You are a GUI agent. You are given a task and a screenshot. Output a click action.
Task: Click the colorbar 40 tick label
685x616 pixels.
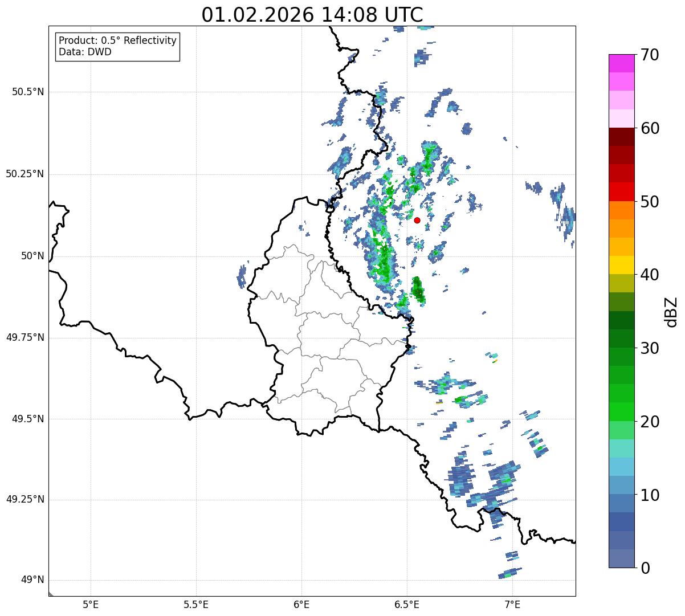pos(649,275)
